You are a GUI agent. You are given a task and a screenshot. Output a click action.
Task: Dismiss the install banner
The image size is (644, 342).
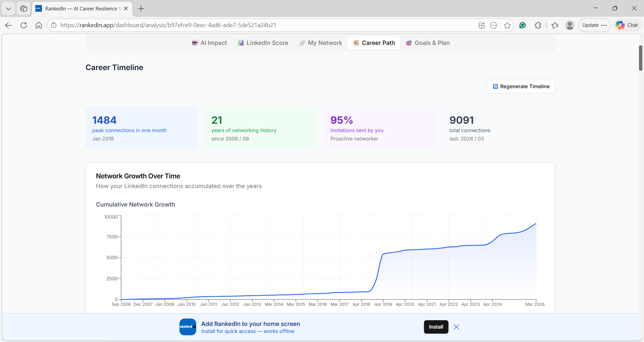click(x=457, y=327)
